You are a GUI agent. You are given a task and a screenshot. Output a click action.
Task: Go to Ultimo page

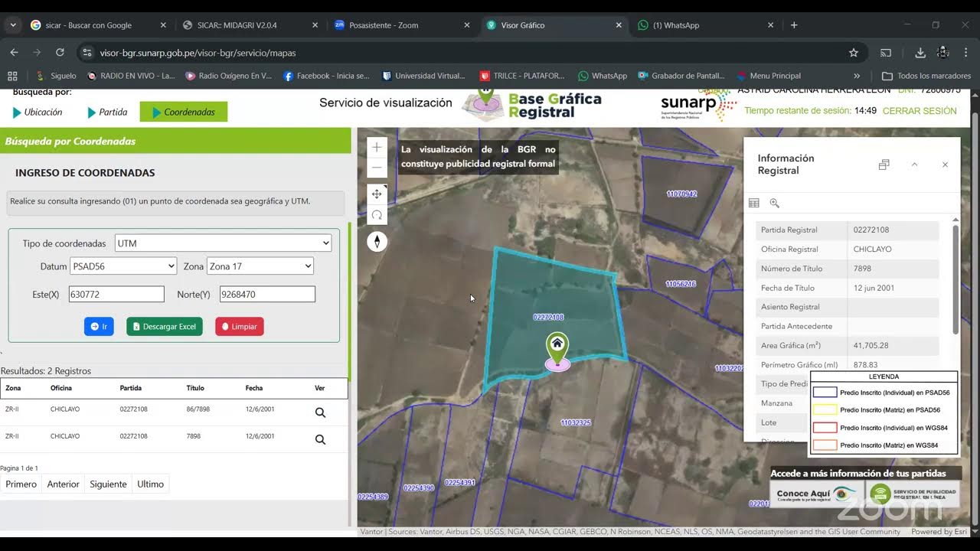tap(150, 484)
